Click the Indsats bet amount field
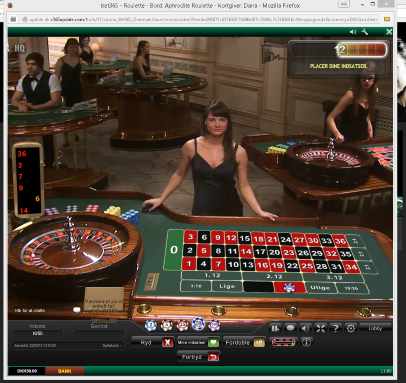The height and width of the screenshot is (383, 406). [x=37, y=333]
